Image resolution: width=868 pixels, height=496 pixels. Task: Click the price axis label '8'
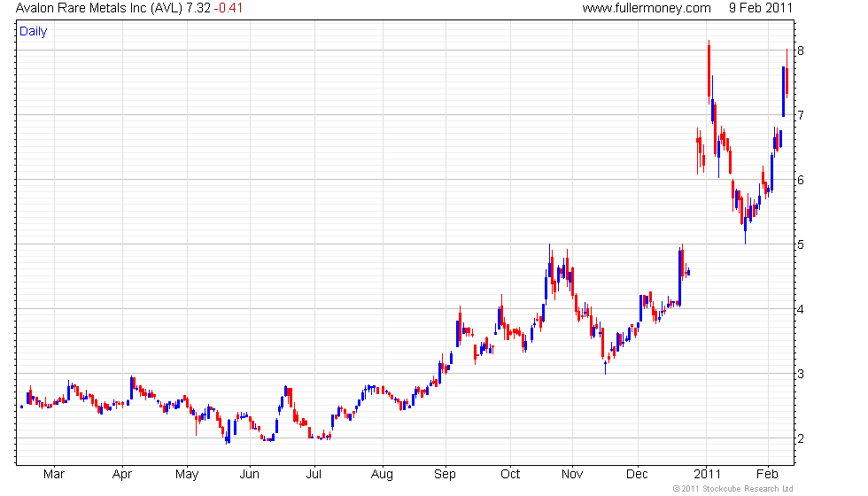coord(801,51)
